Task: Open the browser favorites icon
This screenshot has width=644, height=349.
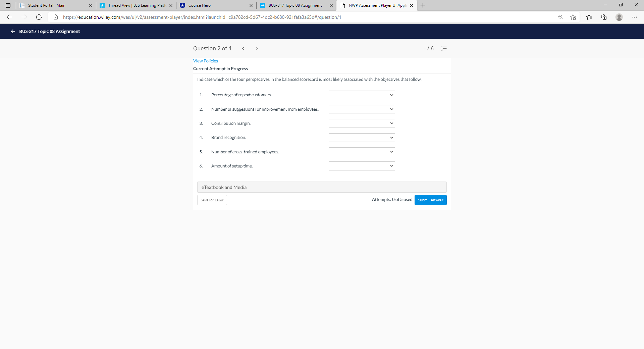Action: 589,17
